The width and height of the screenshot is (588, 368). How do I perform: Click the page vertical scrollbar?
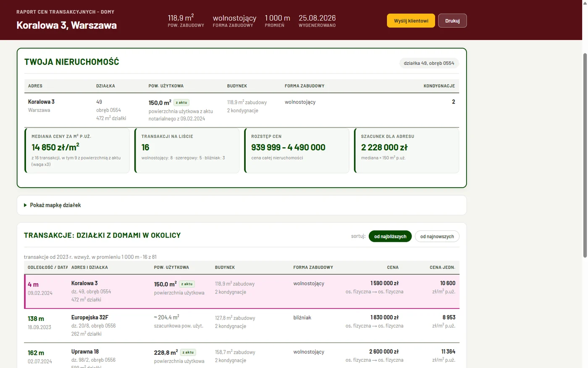coord(585,156)
